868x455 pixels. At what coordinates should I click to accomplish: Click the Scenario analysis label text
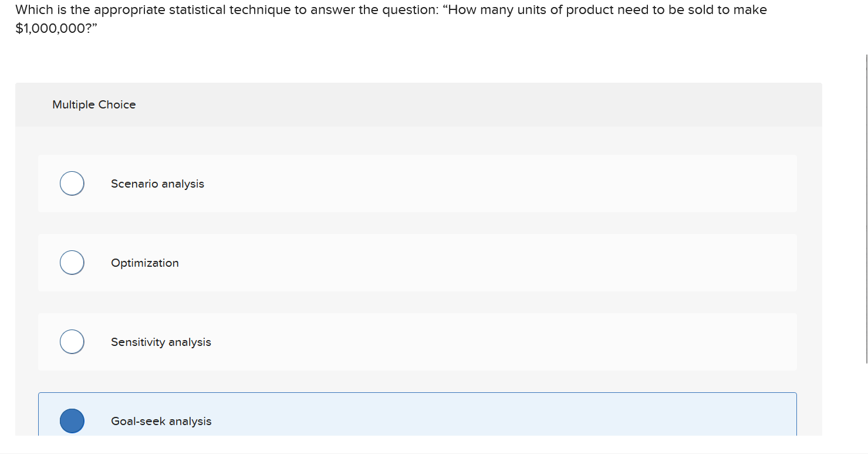coord(157,184)
